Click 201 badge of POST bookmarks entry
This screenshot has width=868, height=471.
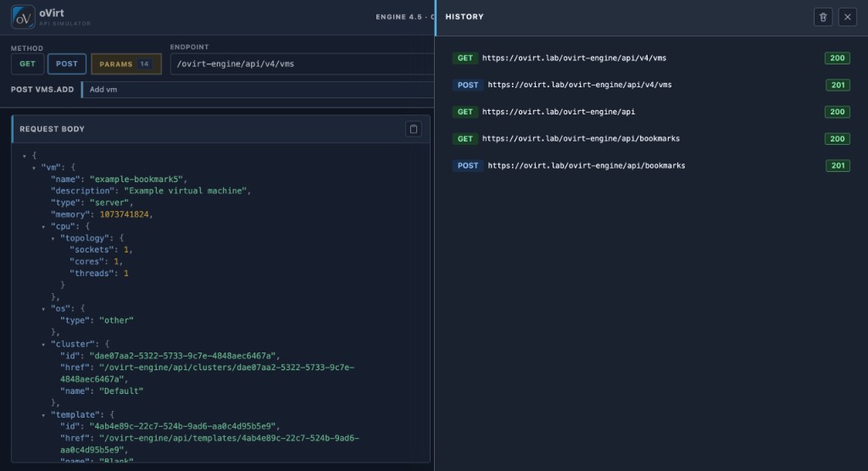tap(837, 165)
